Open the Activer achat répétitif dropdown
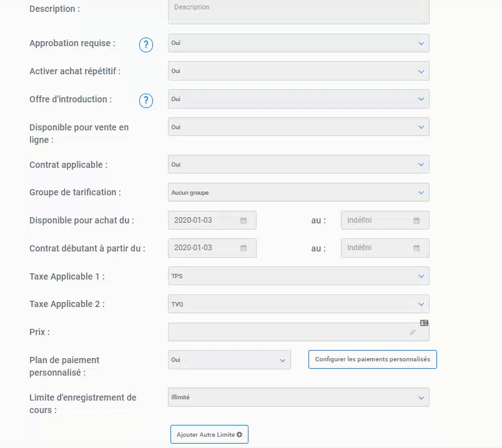The width and height of the screenshot is (502, 448). [x=298, y=71]
